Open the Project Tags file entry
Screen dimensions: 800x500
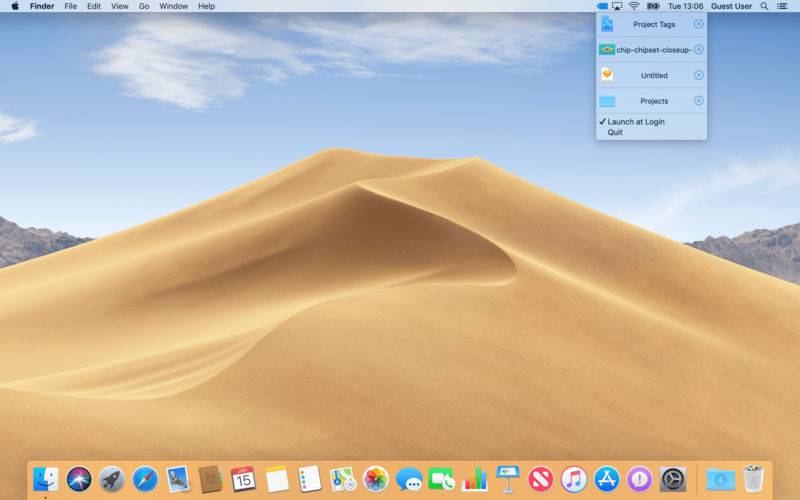tap(652, 24)
